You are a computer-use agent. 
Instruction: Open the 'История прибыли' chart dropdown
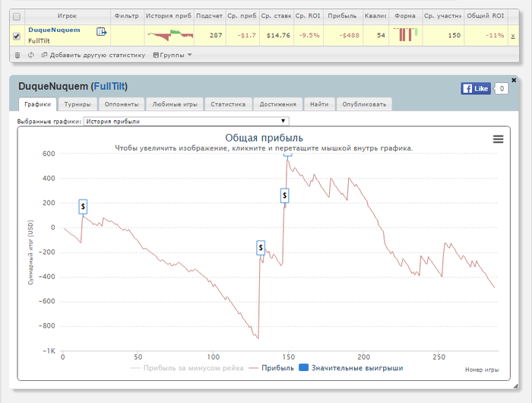(x=186, y=121)
